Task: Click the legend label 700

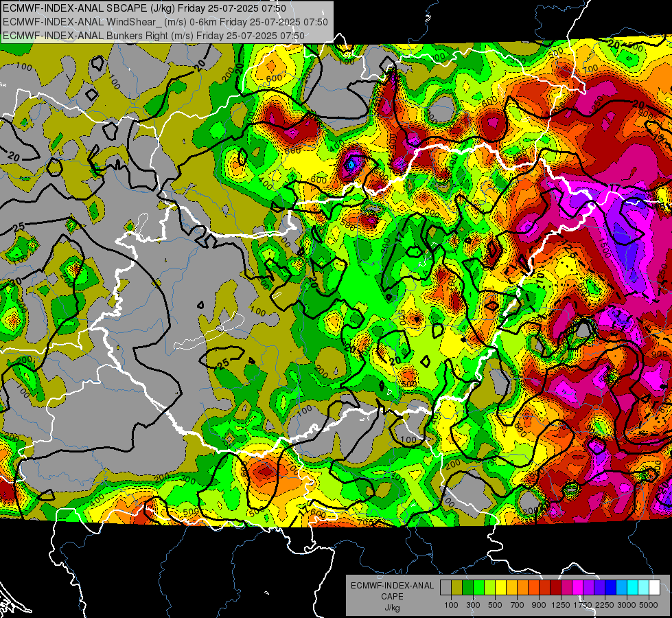Action: 518,605
